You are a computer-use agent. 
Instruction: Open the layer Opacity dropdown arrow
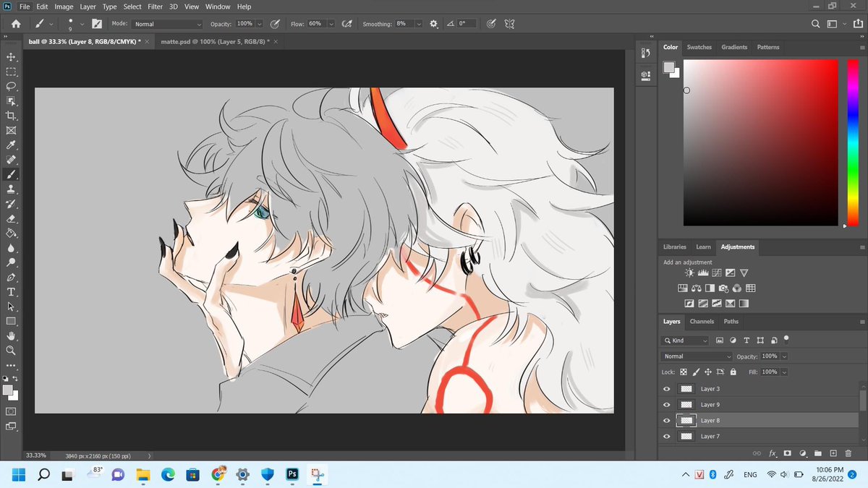pos(784,356)
